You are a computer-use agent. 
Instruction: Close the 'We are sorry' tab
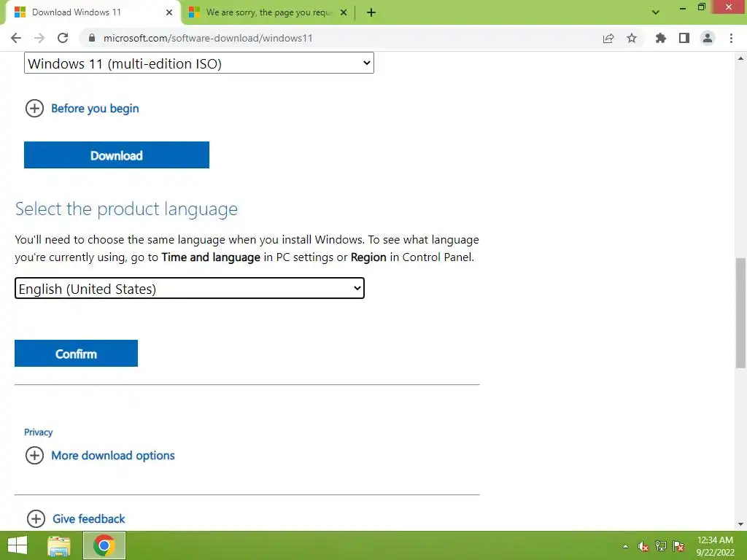click(x=344, y=12)
